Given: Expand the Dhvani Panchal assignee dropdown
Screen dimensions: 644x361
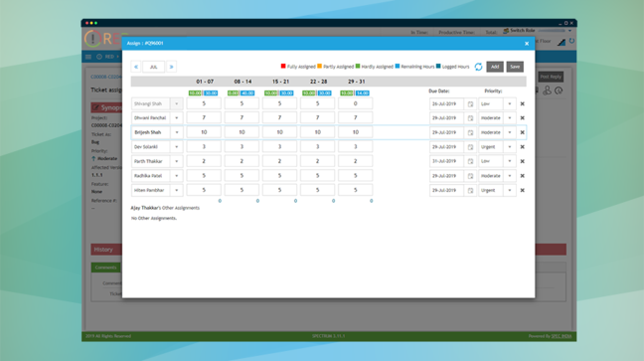Looking at the screenshot, I should (x=177, y=118).
